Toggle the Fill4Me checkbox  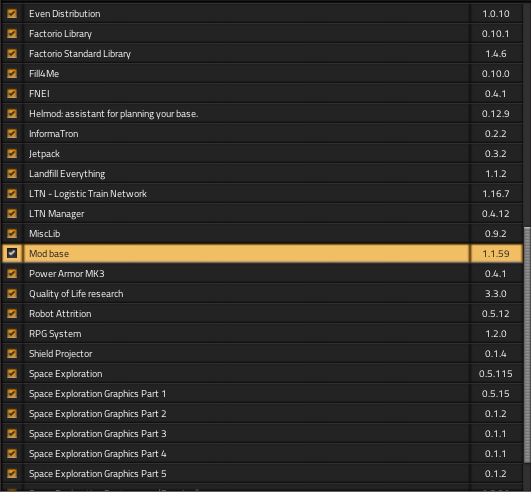click(12, 73)
